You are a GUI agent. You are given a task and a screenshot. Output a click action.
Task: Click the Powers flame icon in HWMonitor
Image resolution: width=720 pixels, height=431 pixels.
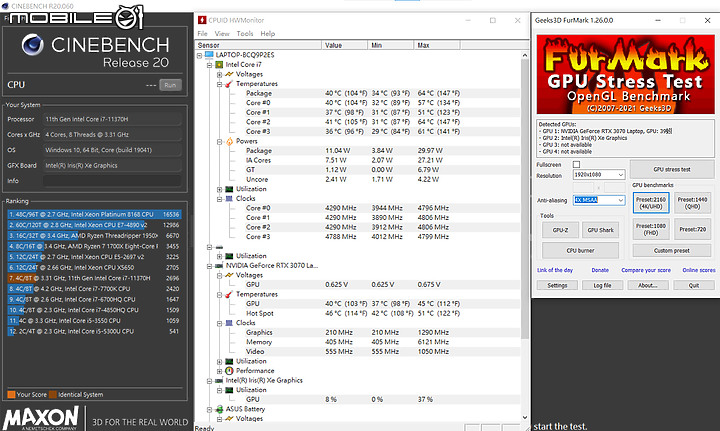(x=229, y=141)
